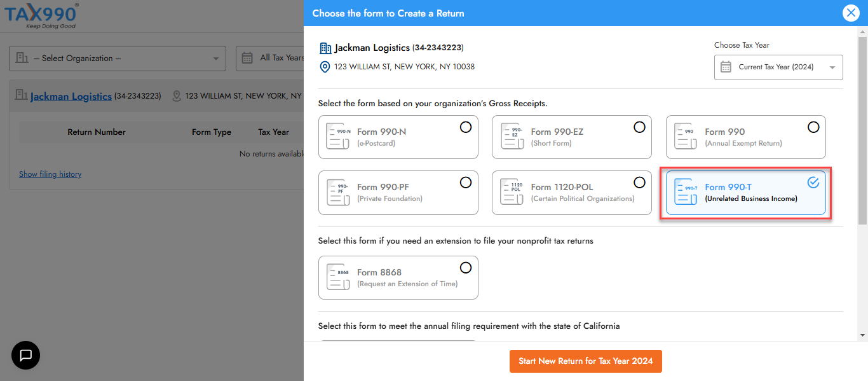Image resolution: width=868 pixels, height=381 pixels.
Task: Open the Choose Tax Year dropdown
Action: (x=778, y=67)
